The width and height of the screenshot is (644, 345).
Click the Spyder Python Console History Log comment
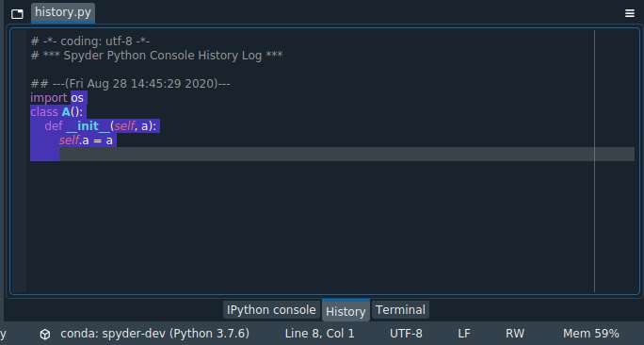pyautogui.click(x=156, y=56)
